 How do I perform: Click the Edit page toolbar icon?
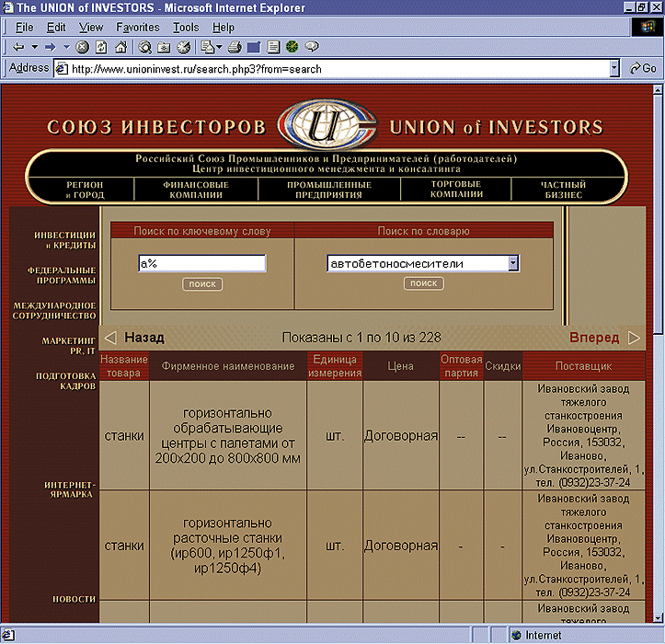(254, 47)
